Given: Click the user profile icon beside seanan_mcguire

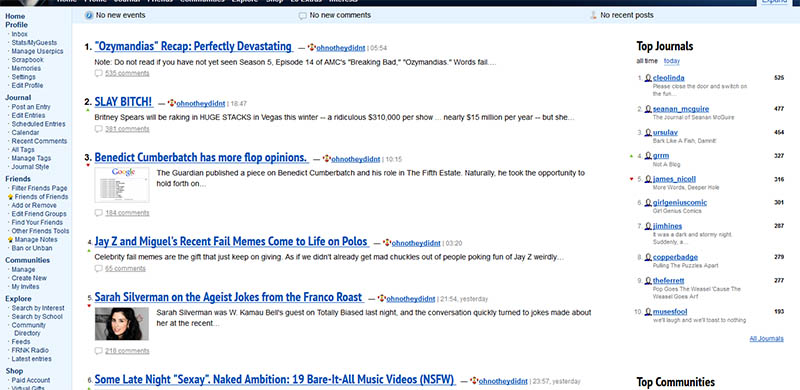Looking at the screenshot, I should coord(648,109).
